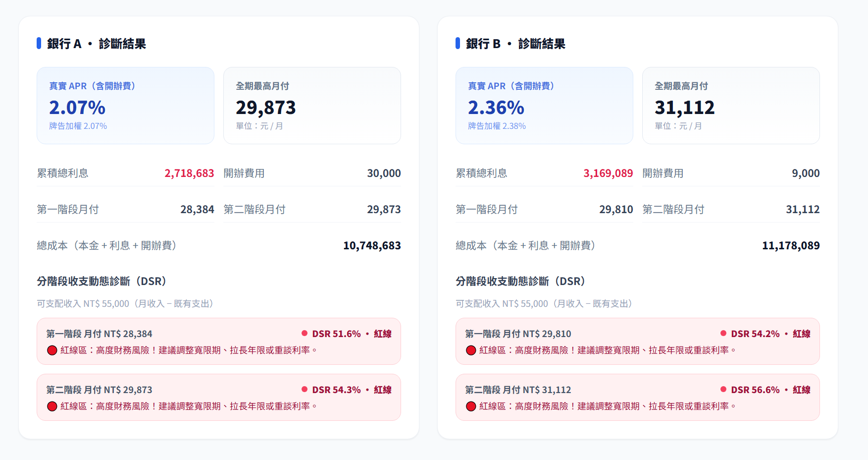Select Bank B max monthly payment 31,112 card value
This screenshot has height=460, width=868.
(685, 108)
